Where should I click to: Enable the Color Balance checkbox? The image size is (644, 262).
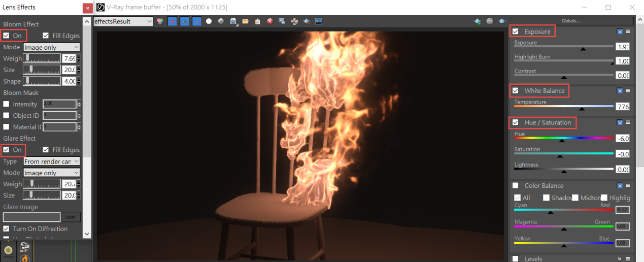pyautogui.click(x=516, y=185)
